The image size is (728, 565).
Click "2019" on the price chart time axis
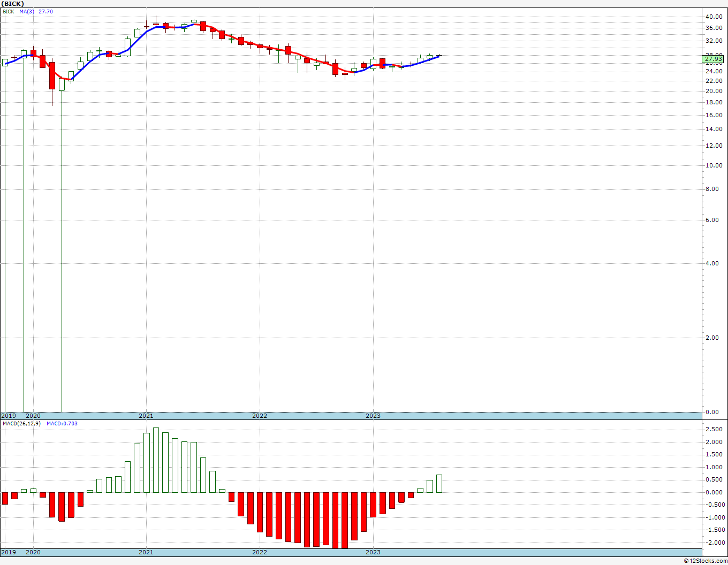(x=9, y=416)
